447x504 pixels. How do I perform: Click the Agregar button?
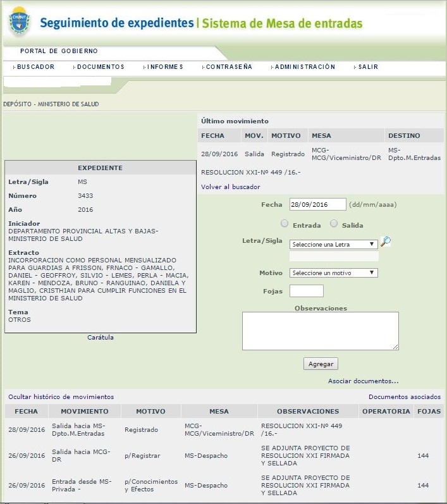[x=321, y=364]
